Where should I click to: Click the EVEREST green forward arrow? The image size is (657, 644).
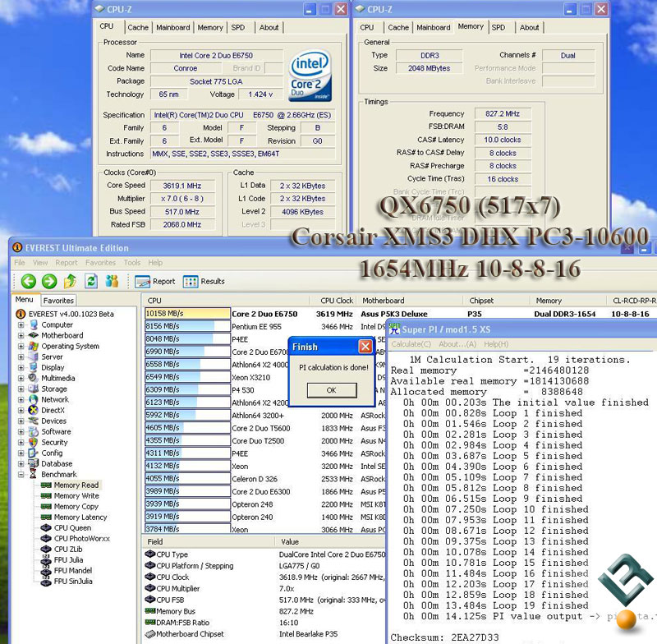point(49,281)
